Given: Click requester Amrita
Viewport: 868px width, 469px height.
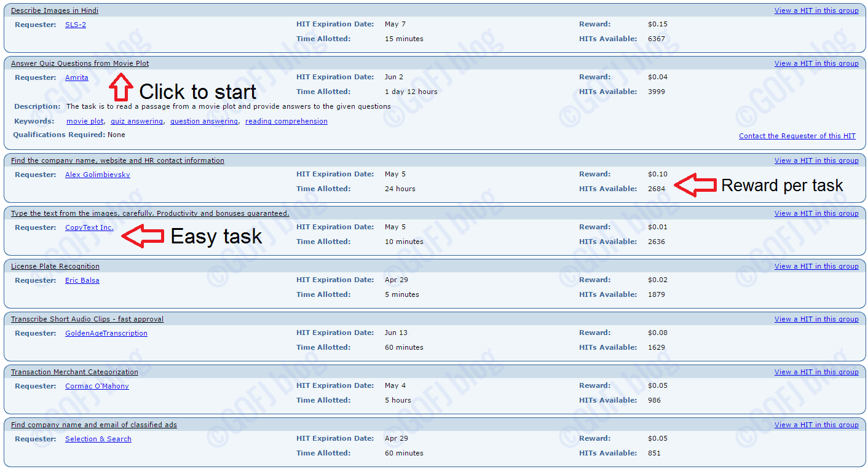Looking at the screenshot, I should coord(76,77).
